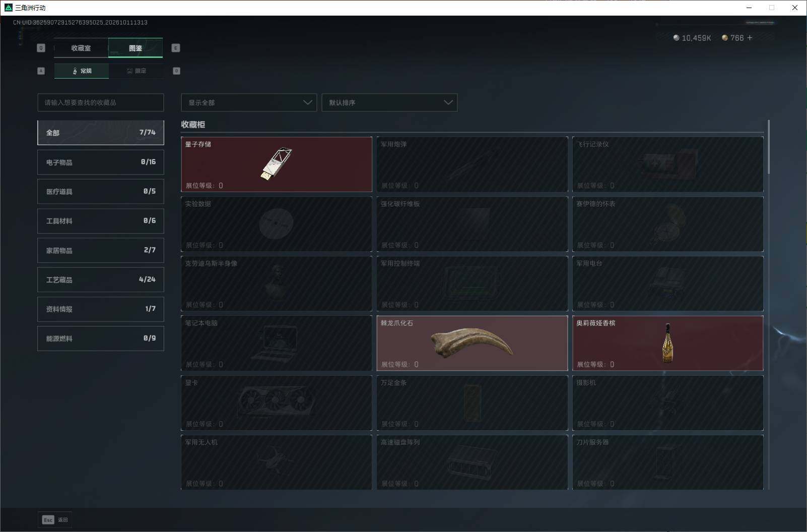Click the E key hint icon

point(176,48)
